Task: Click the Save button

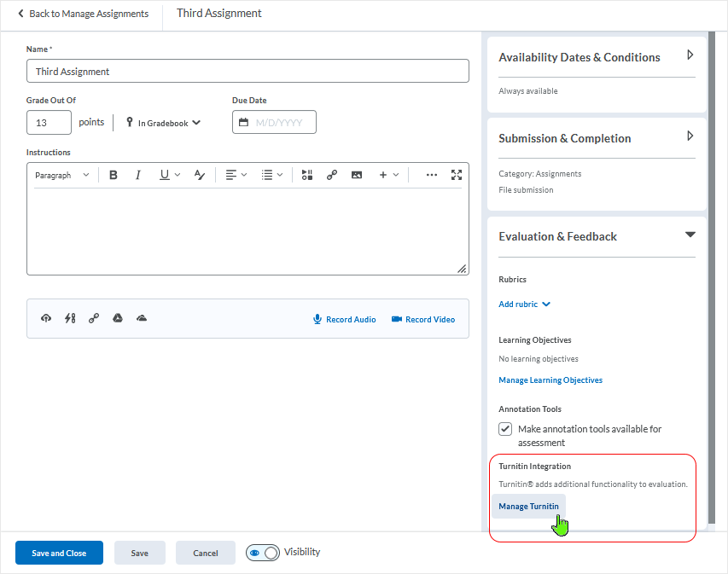Action: (140, 553)
